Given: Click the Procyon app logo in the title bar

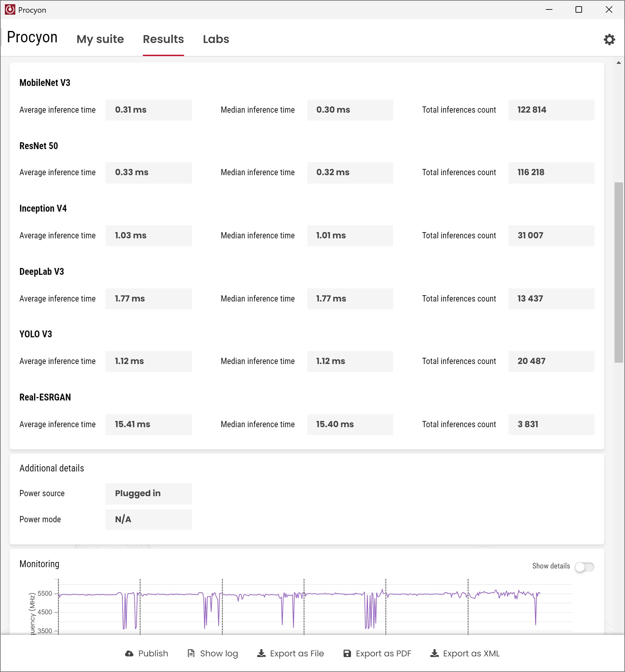Looking at the screenshot, I should 10,9.
